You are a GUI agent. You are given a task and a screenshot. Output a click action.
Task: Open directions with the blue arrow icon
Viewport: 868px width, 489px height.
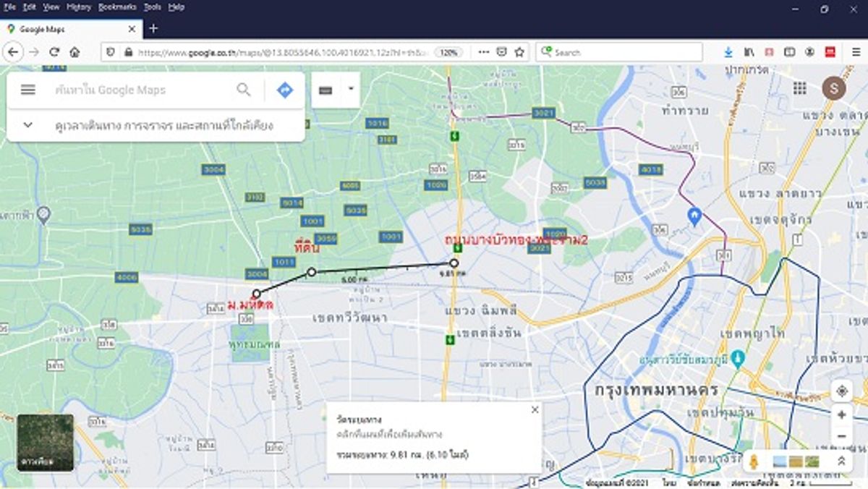click(x=285, y=90)
